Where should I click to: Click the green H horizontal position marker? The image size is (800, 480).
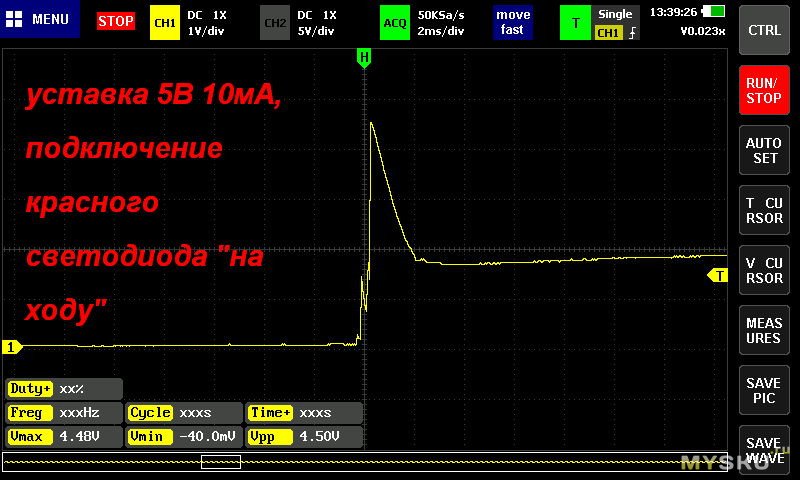click(364, 58)
